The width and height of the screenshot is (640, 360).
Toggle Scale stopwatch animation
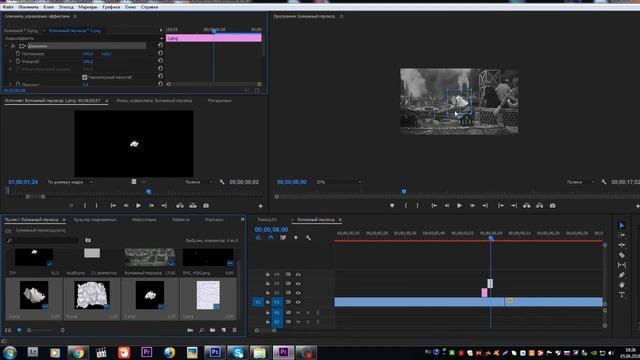pos(18,61)
